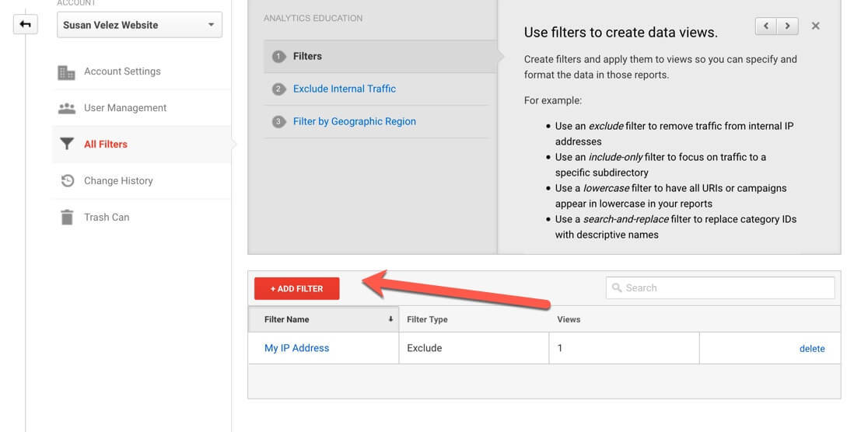Open the My IP Address filter

[x=296, y=348]
